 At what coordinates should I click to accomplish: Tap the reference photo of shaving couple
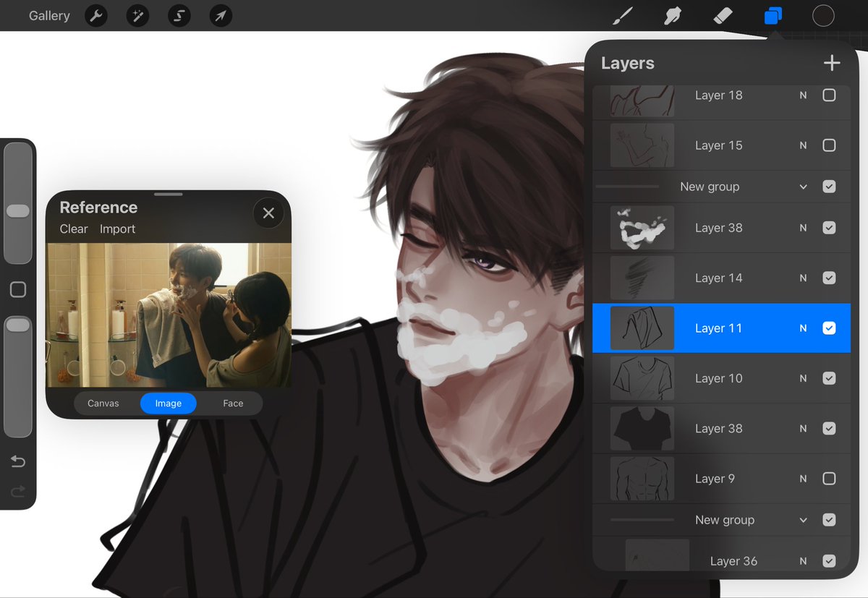[169, 315]
